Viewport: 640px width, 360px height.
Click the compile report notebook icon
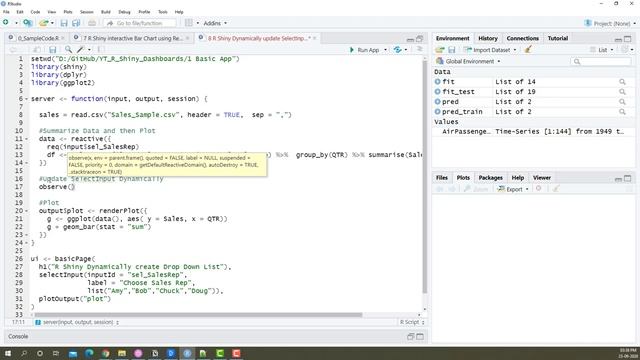click(x=100, y=50)
